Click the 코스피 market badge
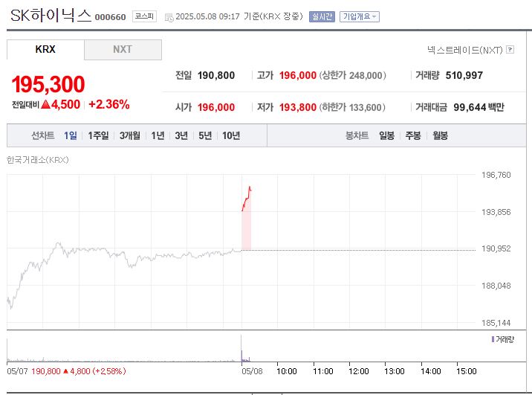This screenshot has height=395, width=532. (x=143, y=16)
